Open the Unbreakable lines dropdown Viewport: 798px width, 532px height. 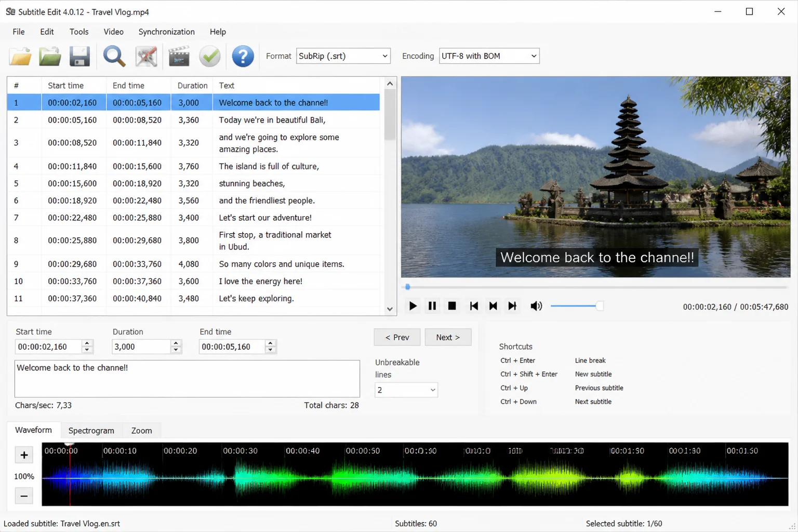point(406,390)
